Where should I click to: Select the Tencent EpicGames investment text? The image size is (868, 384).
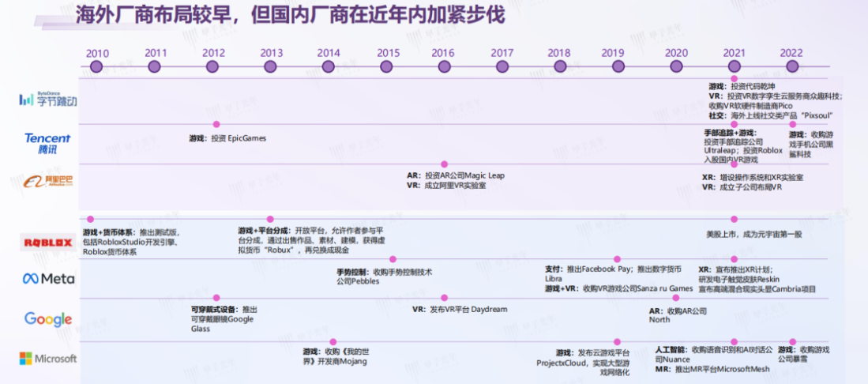(x=227, y=138)
